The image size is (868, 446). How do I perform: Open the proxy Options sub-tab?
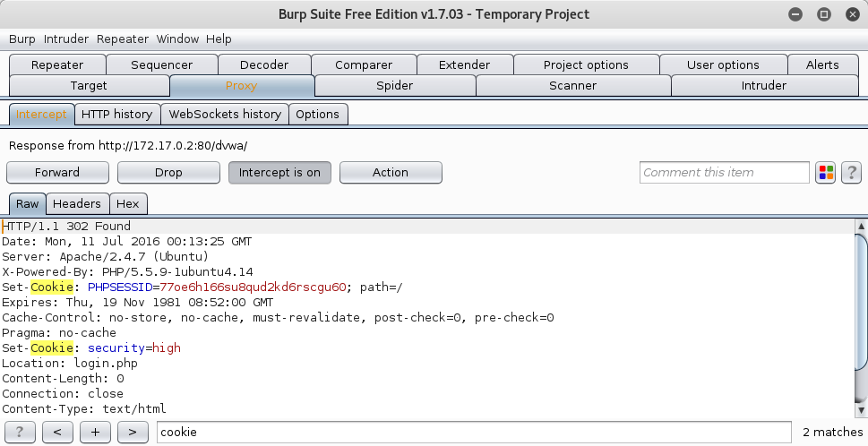(x=318, y=115)
